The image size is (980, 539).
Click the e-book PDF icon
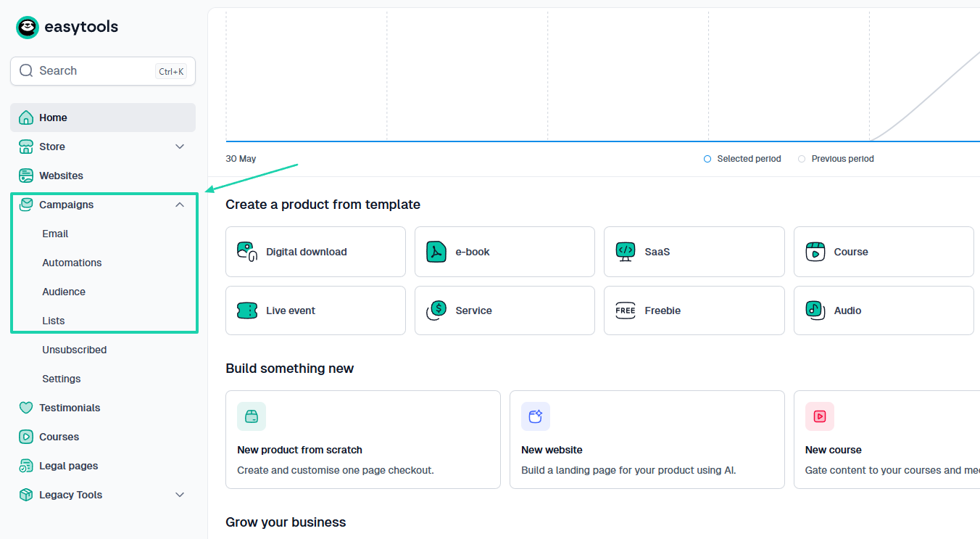(436, 252)
